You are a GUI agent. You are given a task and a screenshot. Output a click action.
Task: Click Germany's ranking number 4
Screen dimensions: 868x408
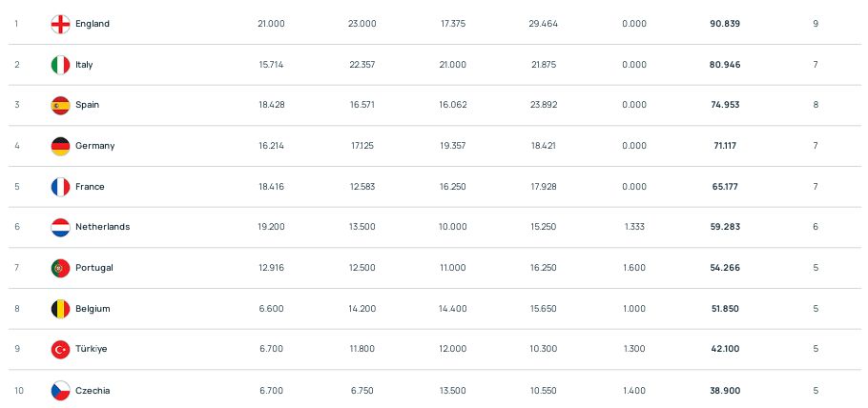pyautogui.click(x=17, y=146)
